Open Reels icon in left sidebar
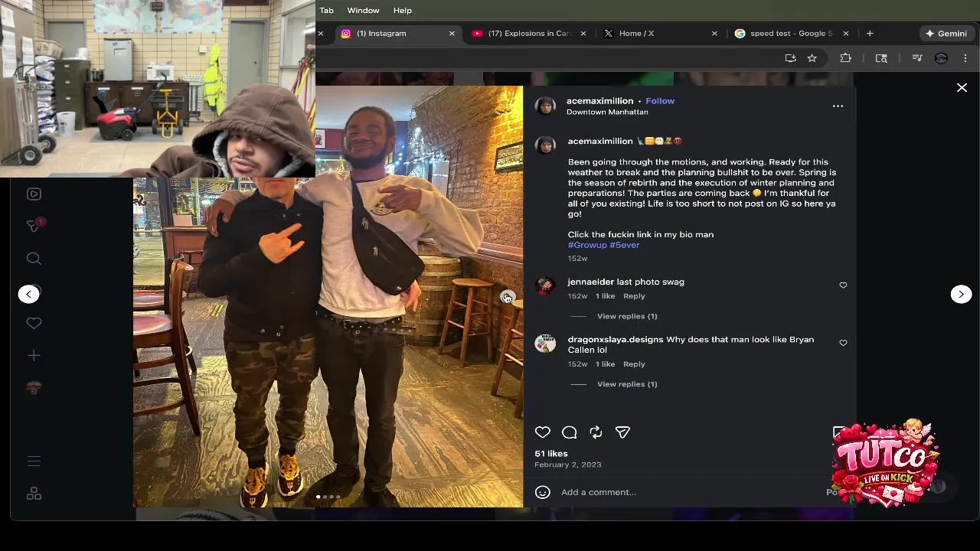The image size is (980, 551). (34, 194)
